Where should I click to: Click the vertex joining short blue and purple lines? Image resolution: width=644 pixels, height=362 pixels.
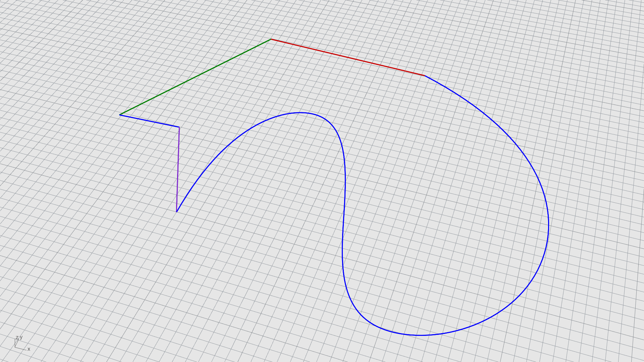tap(179, 127)
